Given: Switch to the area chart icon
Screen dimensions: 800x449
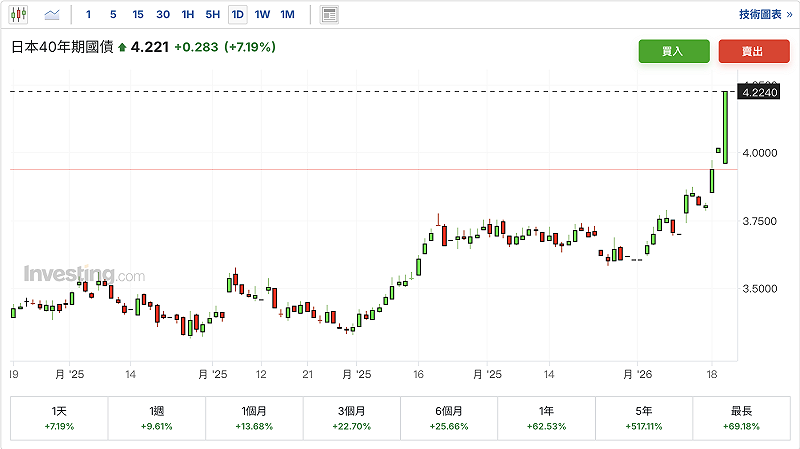Looking at the screenshot, I should 52,14.
